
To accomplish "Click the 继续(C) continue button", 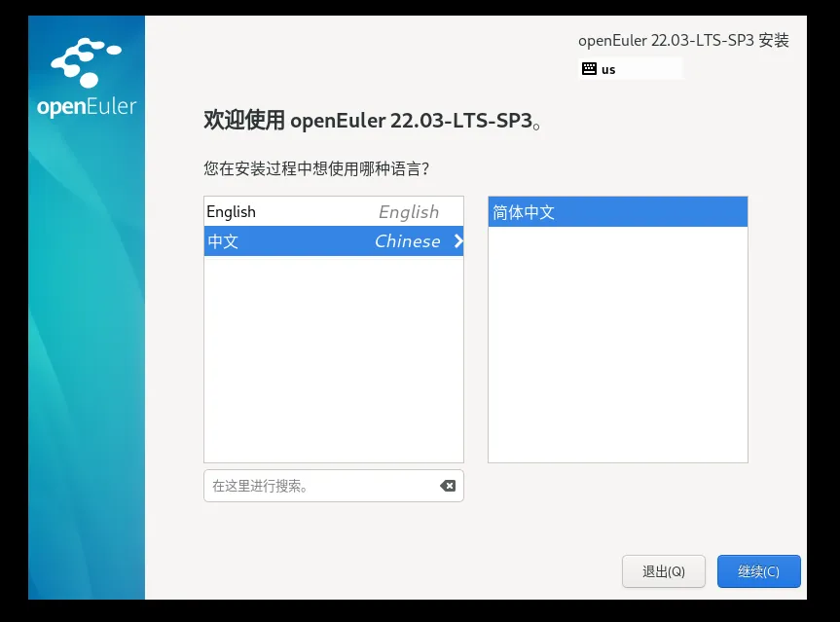I will coord(758,571).
